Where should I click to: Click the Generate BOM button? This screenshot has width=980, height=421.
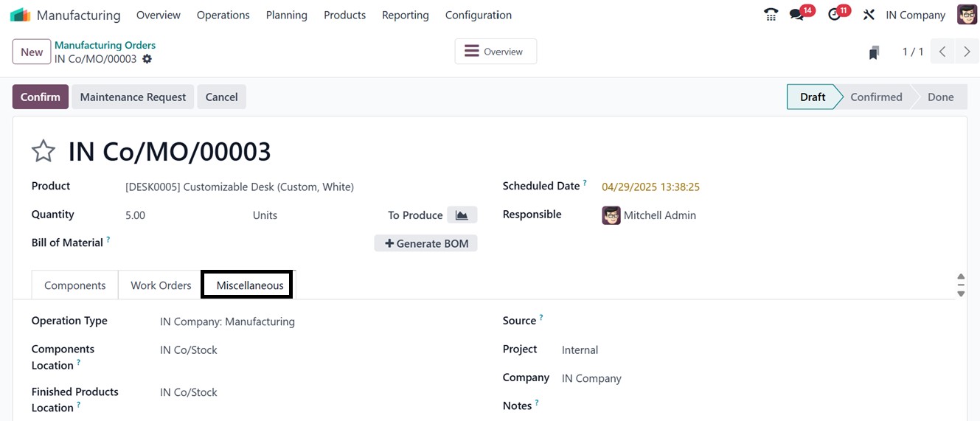[426, 243]
